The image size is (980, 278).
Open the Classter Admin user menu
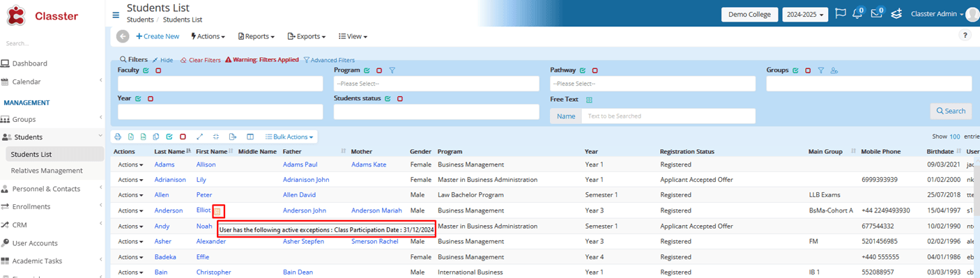937,15
